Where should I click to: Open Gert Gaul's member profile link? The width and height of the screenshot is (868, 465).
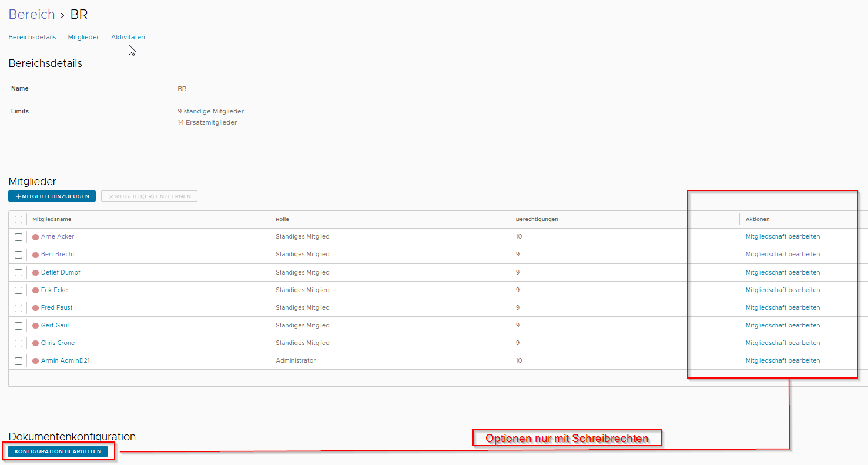[x=55, y=325]
